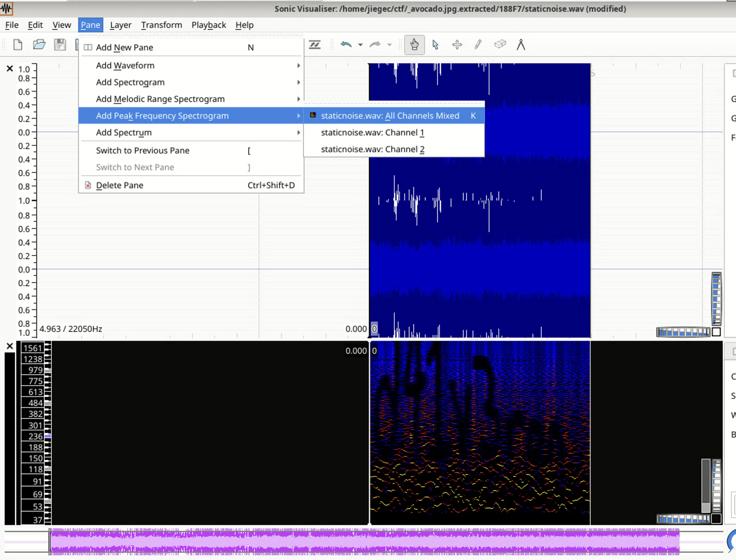Expand the Add Waveform submenu

191,65
